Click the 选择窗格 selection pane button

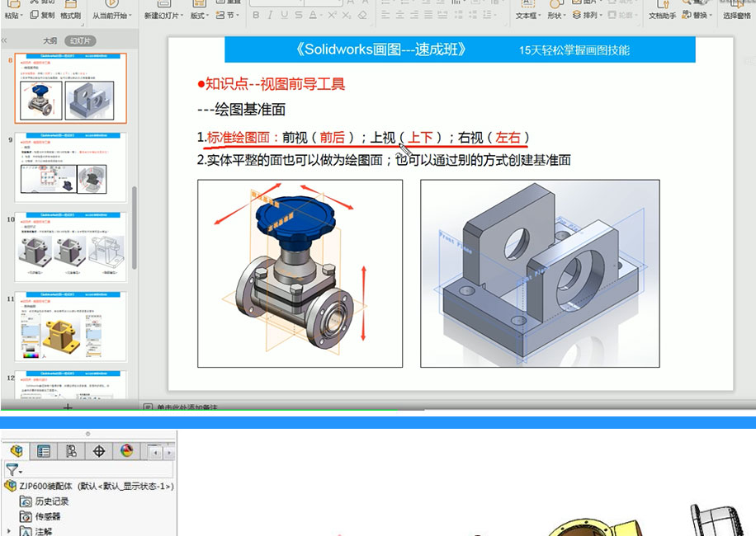(x=737, y=11)
